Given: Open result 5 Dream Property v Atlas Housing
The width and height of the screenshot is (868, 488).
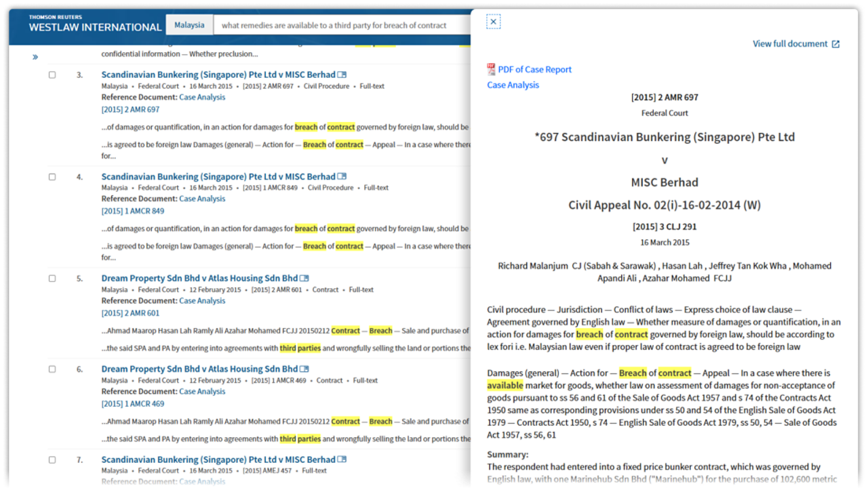Looking at the screenshot, I should point(200,278).
